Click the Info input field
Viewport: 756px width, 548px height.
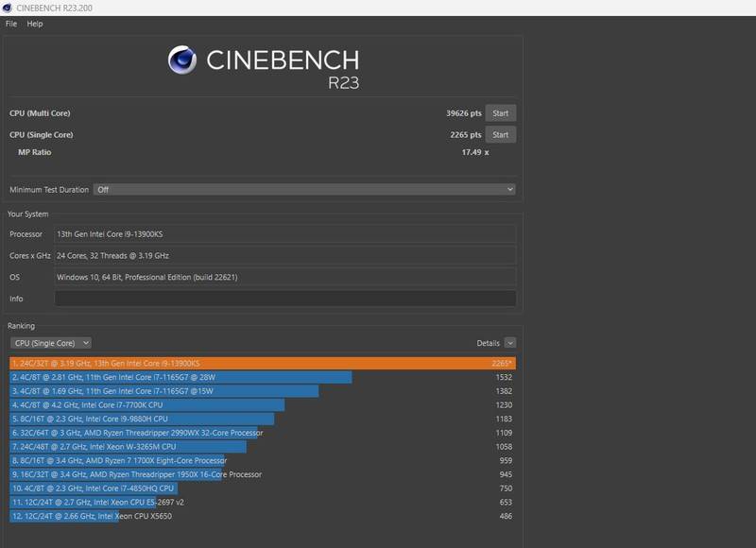[285, 299]
